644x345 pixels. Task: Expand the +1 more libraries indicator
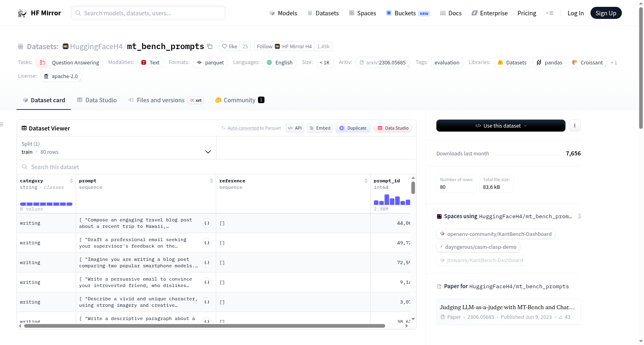pyautogui.click(x=614, y=62)
